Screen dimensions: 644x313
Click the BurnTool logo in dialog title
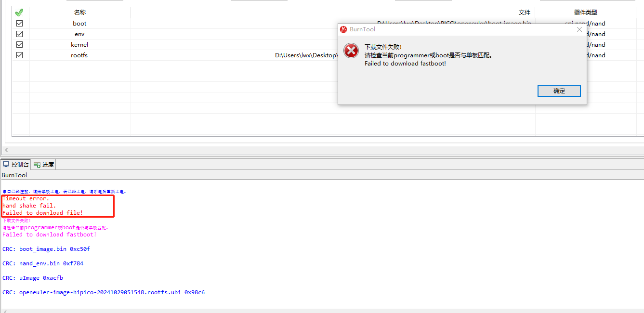pyautogui.click(x=343, y=29)
